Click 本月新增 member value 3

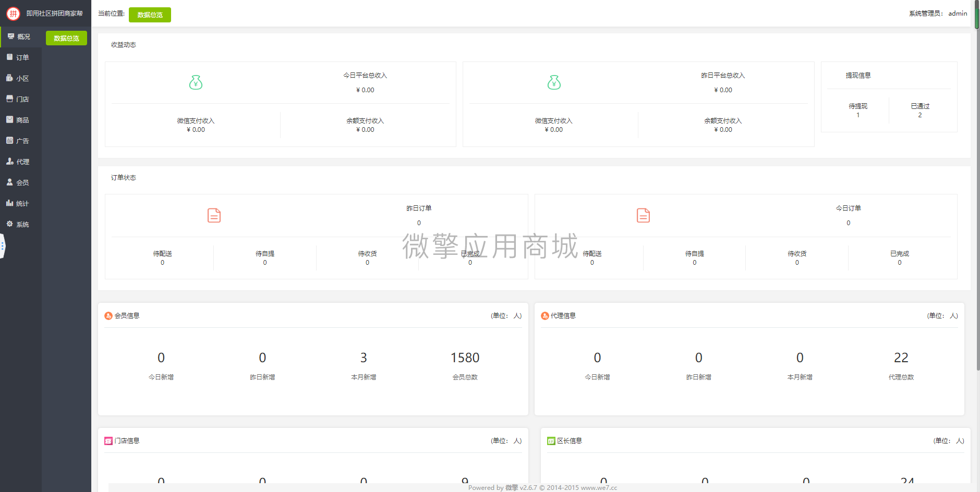[x=364, y=358]
